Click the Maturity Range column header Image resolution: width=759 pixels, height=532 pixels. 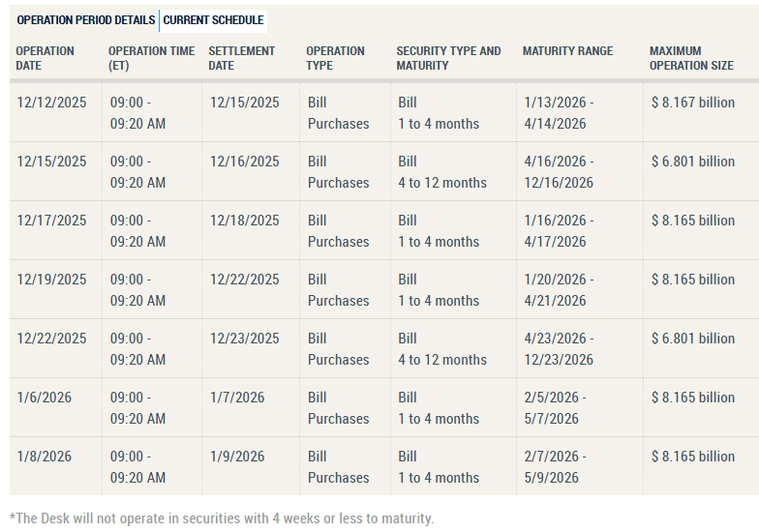[567, 51]
